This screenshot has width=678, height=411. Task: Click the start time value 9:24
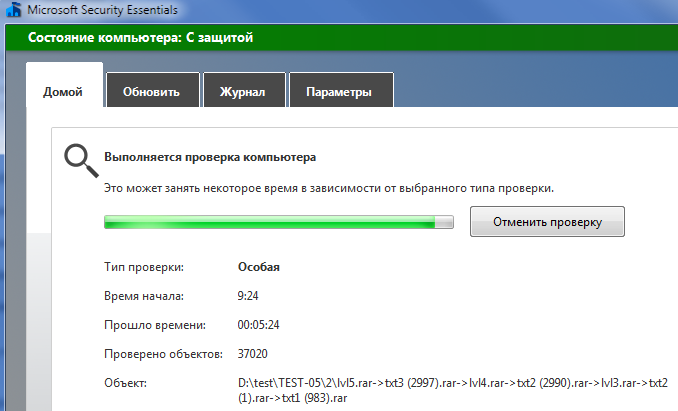tap(248, 296)
